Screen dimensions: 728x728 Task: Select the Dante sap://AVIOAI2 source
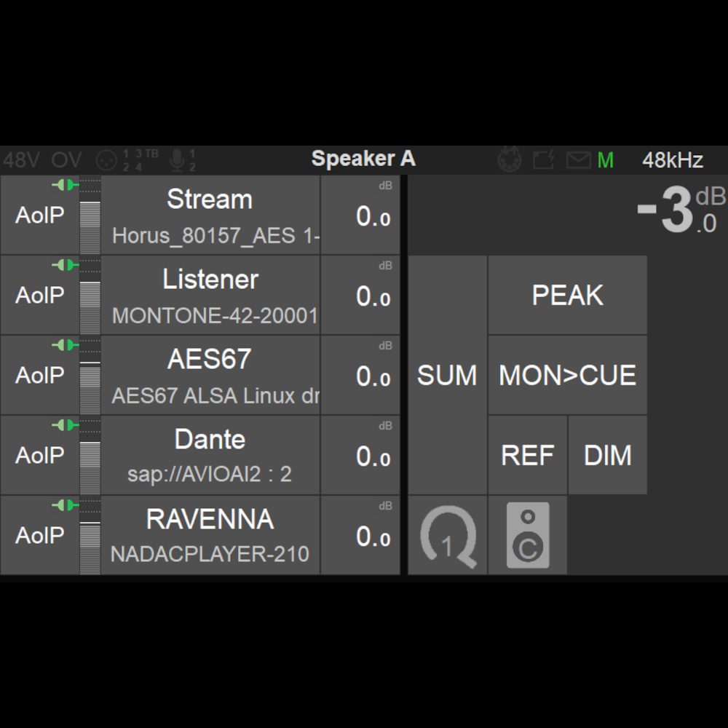click(x=210, y=455)
